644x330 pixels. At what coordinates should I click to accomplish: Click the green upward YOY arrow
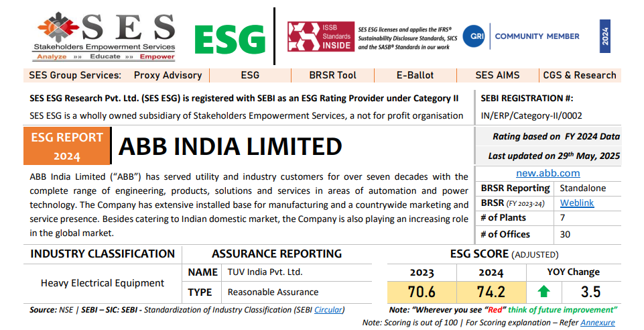coord(543,292)
